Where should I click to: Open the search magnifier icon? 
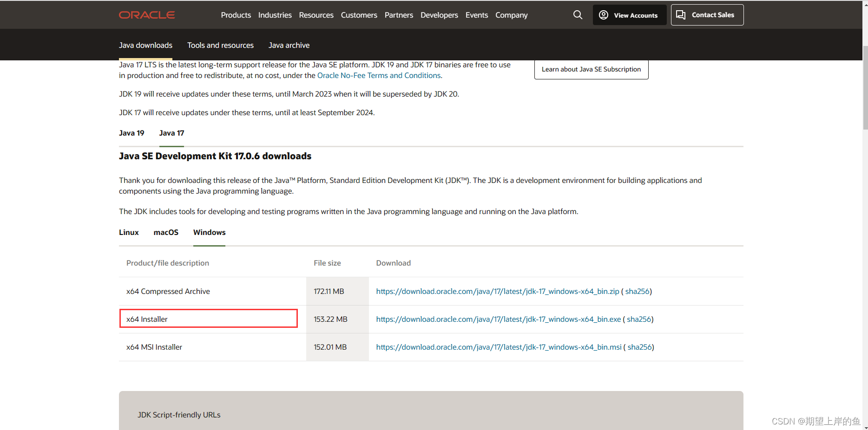click(578, 15)
